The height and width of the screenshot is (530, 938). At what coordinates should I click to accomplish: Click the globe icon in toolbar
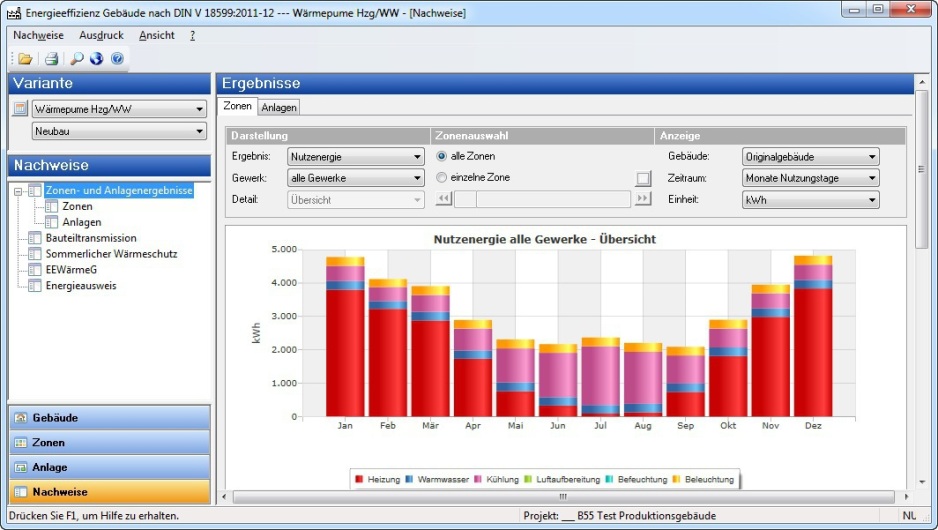click(x=96, y=59)
